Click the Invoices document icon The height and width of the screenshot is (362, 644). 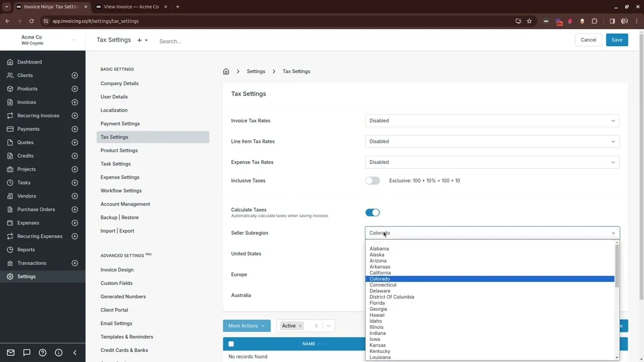point(10,102)
